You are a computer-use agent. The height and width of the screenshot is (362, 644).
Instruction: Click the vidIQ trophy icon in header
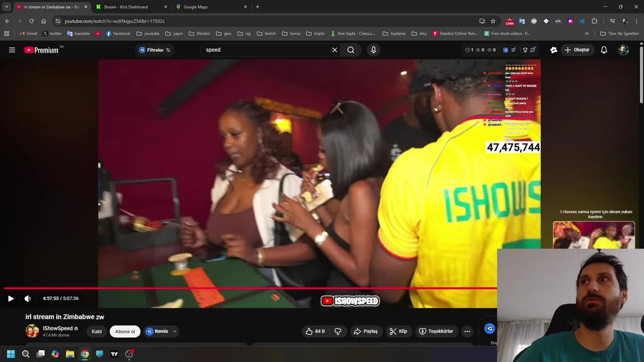525,50
